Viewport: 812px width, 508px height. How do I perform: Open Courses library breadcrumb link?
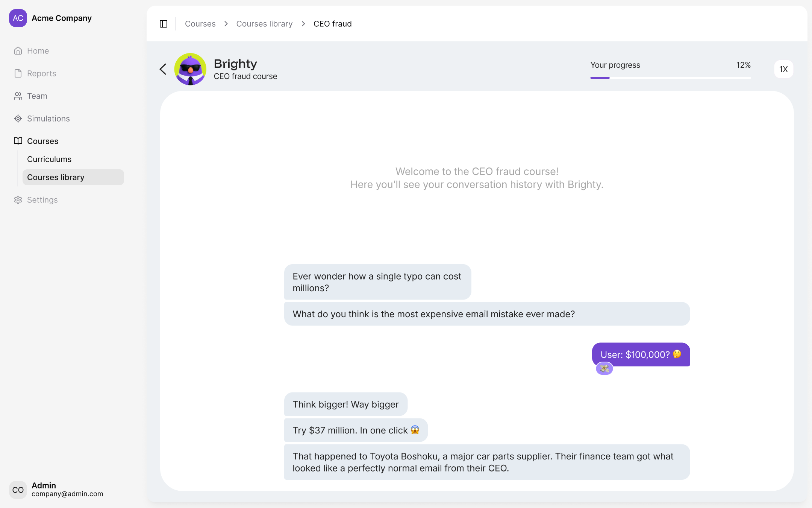pos(264,24)
